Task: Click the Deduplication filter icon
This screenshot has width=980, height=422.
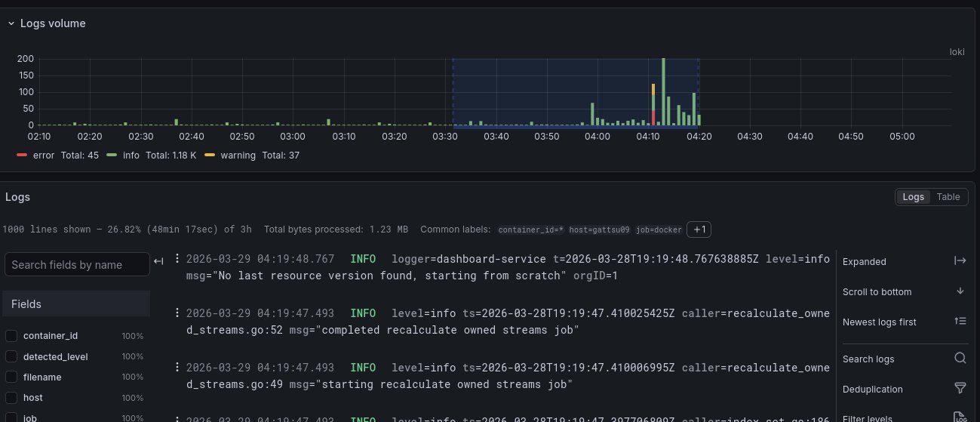Action: coord(960,389)
